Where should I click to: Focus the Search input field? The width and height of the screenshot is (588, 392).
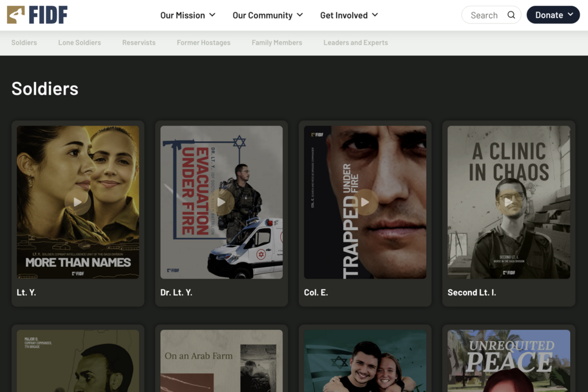point(491,15)
